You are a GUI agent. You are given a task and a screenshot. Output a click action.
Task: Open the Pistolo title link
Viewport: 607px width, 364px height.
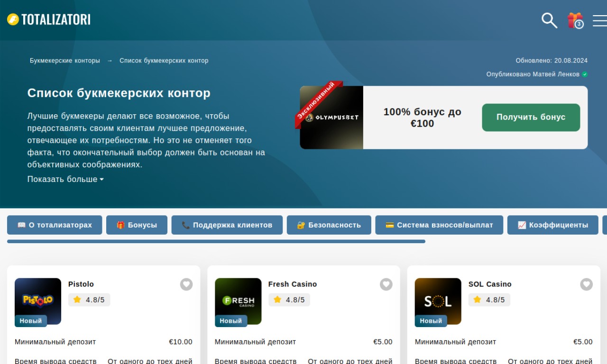tap(81, 284)
